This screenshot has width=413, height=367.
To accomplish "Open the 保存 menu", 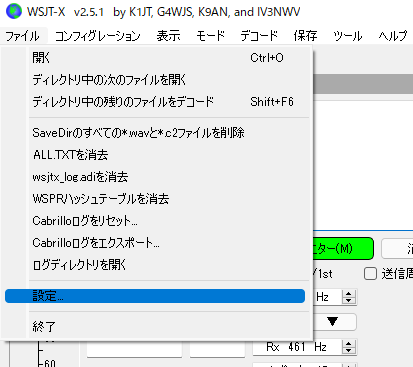I will click(305, 35).
